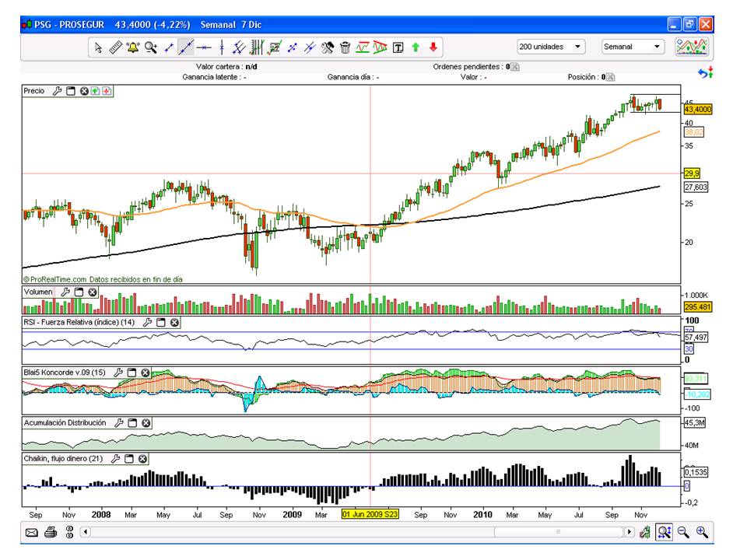Click the zoom out magnifier
747x560 pixels.
[x=683, y=532]
